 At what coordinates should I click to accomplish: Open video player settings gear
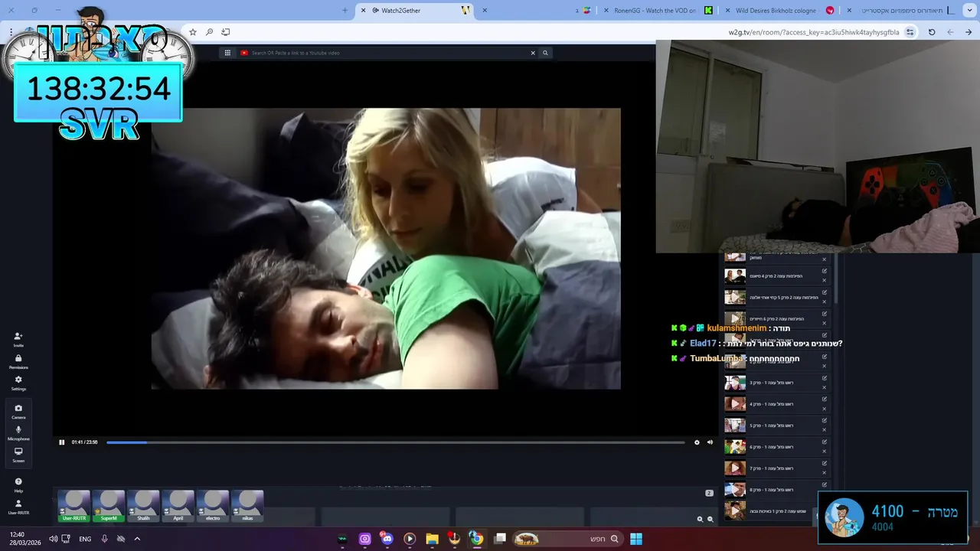(697, 442)
